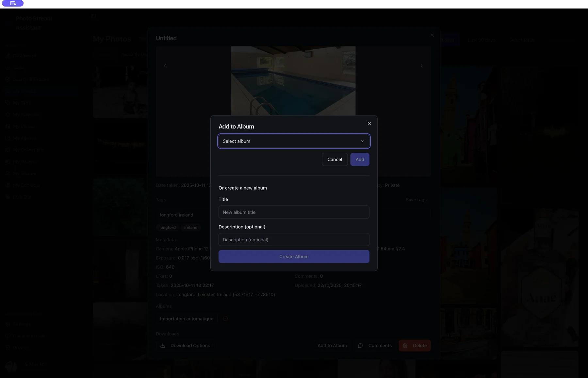The width and height of the screenshot is (588, 378).
Task: Click the remove icon on the Importation automatique chip
Action: pos(225,318)
